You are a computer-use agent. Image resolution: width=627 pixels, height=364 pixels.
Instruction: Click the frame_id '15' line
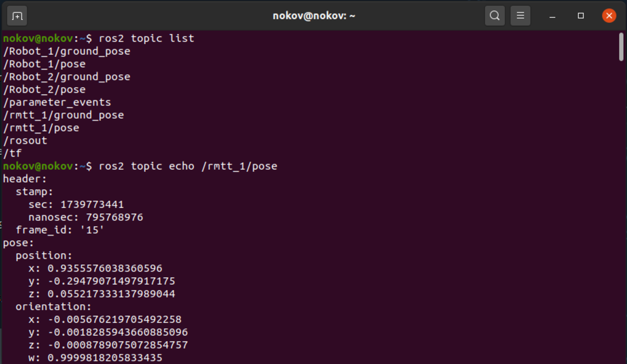tap(60, 230)
